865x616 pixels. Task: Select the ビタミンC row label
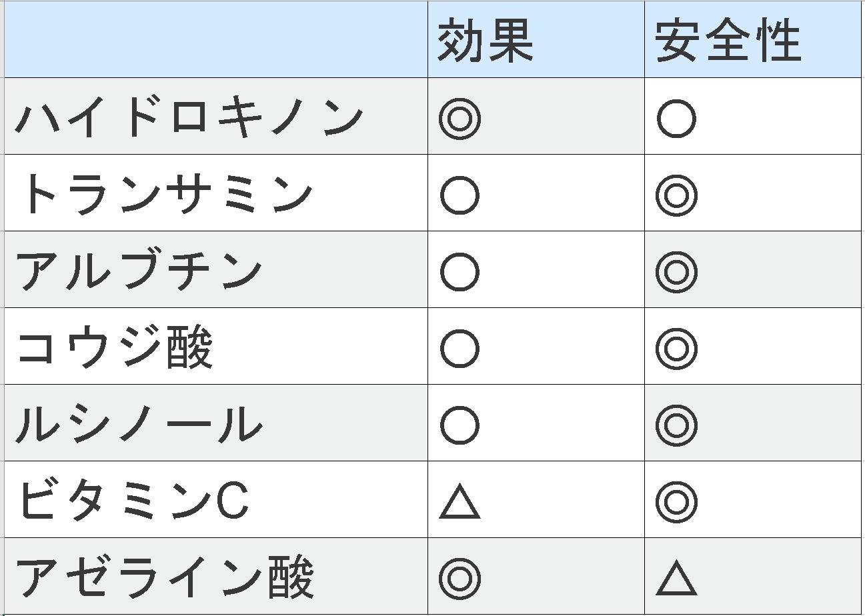(133, 501)
